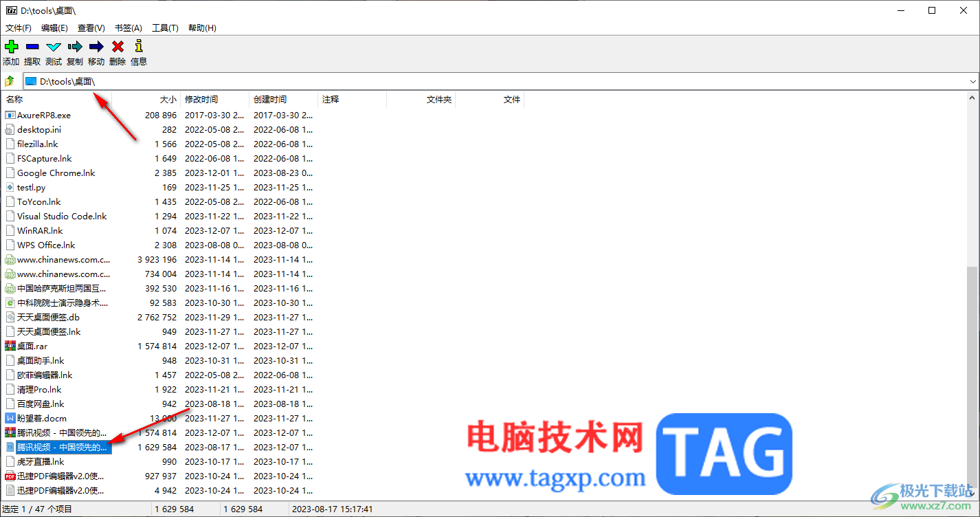
Task: Sort by the 创建时间 column header
Action: 284,100
